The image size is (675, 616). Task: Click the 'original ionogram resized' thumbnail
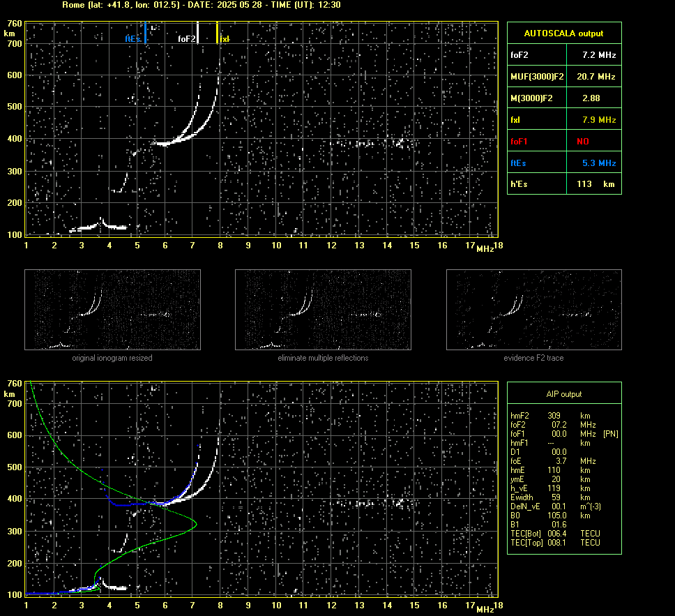pyautogui.click(x=112, y=310)
